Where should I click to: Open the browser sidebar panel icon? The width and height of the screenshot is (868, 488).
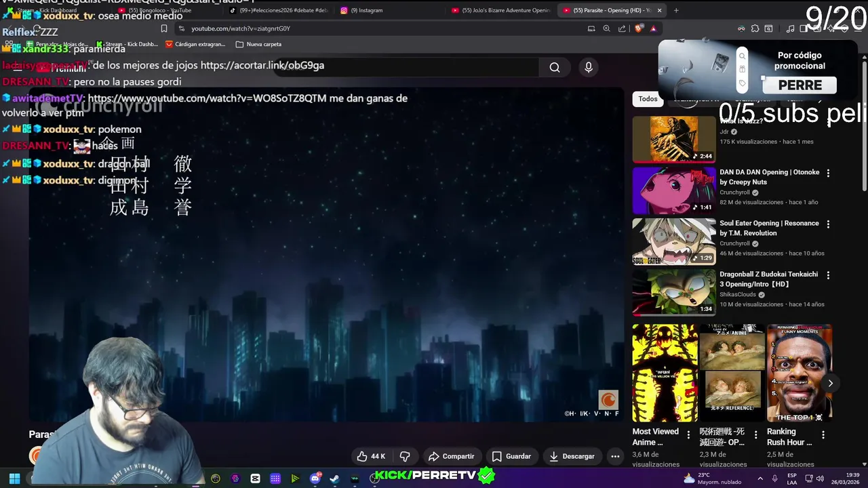pyautogui.click(x=804, y=28)
